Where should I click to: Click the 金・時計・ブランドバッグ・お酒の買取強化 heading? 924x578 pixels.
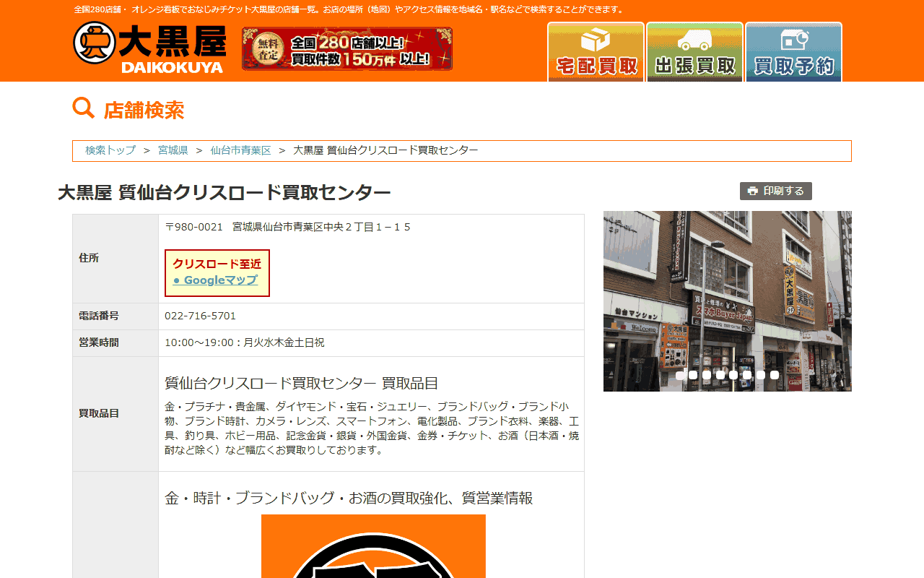pos(349,498)
